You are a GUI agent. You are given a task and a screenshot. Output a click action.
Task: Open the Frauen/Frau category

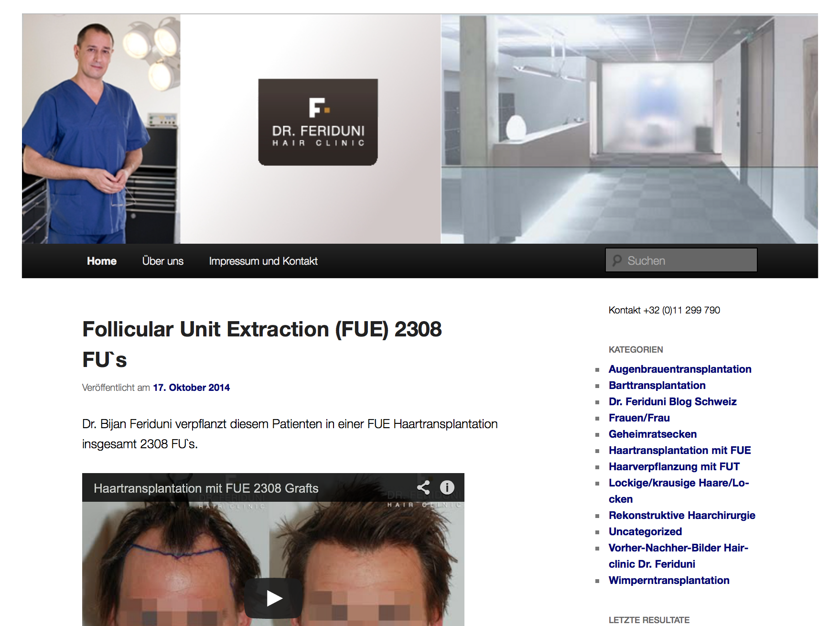coord(639,418)
